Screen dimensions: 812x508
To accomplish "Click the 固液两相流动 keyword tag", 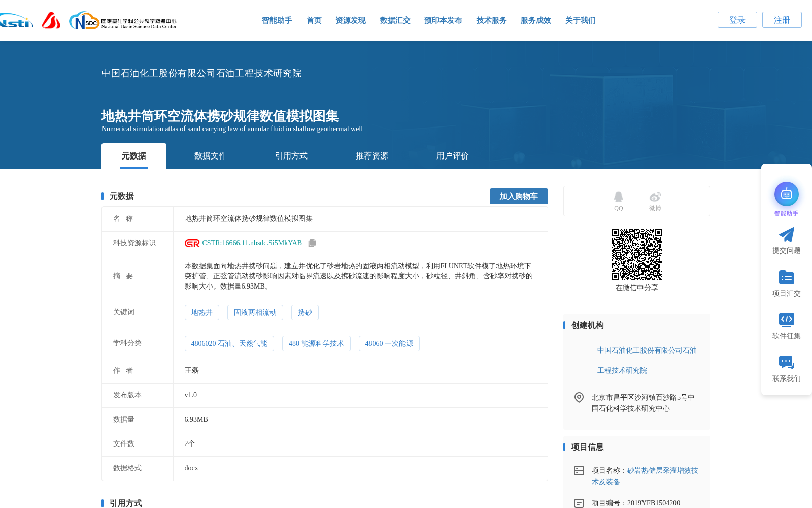I will 255,312.
